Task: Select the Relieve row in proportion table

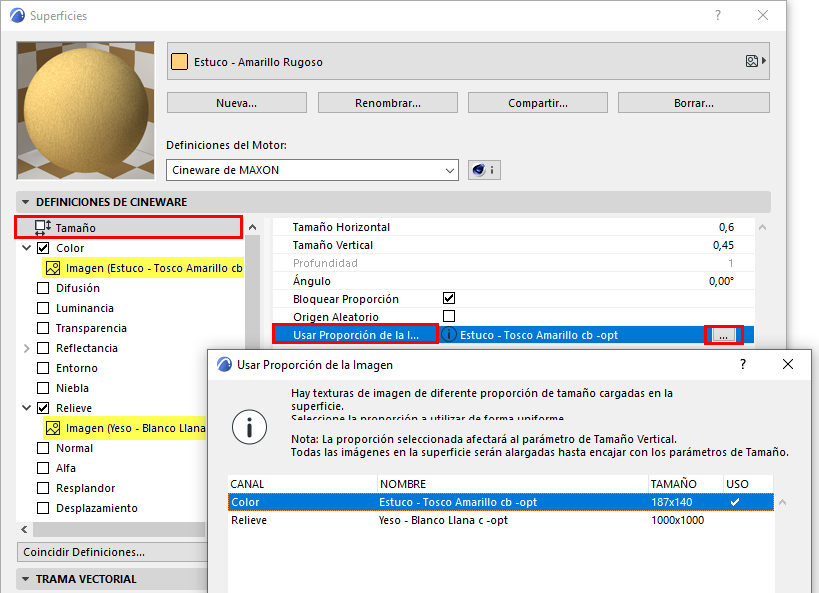Action: pos(500,520)
